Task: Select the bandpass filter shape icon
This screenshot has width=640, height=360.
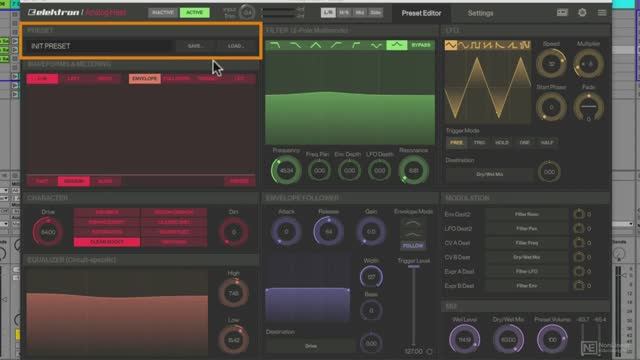Action: [316, 45]
